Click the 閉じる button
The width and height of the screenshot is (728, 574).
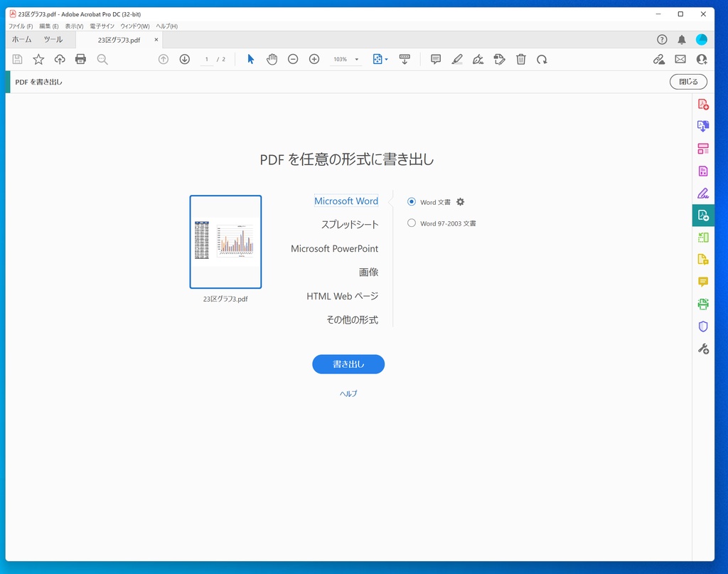(688, 82)
